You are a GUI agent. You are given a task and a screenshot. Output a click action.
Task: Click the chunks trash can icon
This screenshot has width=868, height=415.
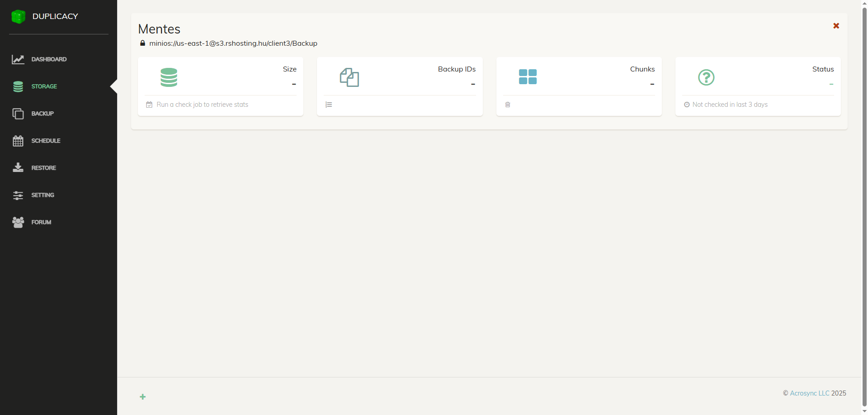[508, 105]
